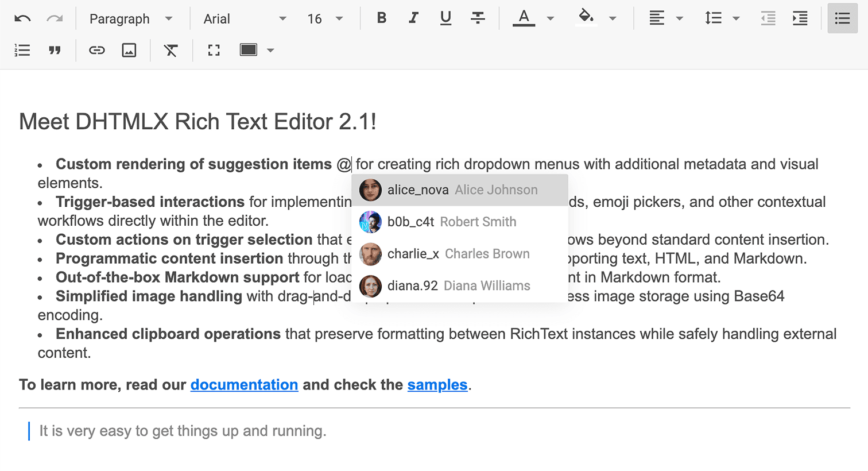Toggle strikethrough formatting
Image resolution: width=868 pixels, height=471 pixels.
[478, 19]
